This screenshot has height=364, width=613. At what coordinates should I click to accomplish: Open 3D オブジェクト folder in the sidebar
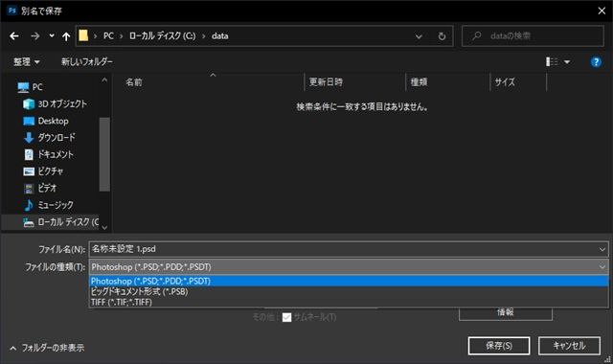pos(62,103)
